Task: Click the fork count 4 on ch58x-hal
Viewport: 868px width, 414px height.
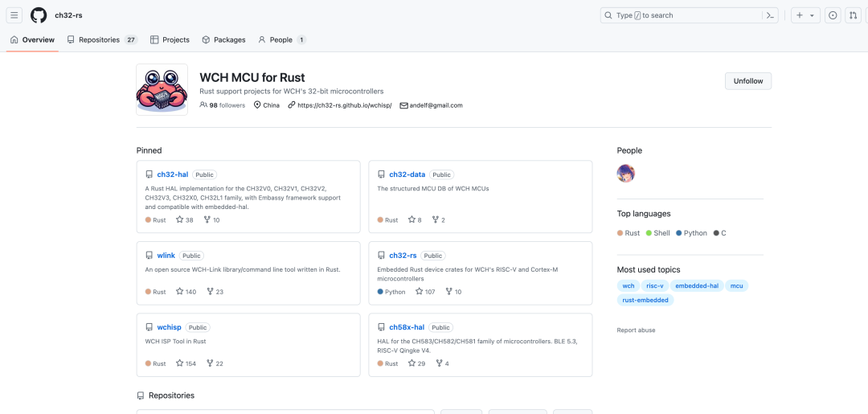Action: [x=442, y=363]
